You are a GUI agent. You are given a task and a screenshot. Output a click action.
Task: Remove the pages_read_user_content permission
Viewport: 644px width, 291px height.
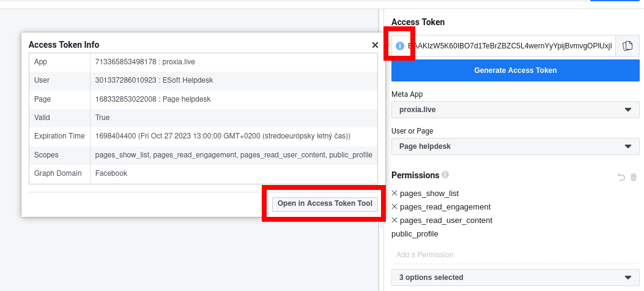coord(394,220)
